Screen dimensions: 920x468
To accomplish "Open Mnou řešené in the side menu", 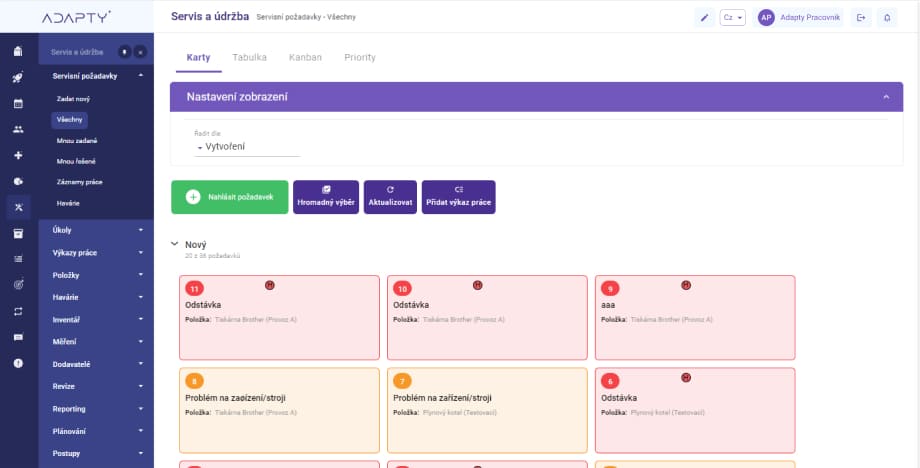I will 76,161.
